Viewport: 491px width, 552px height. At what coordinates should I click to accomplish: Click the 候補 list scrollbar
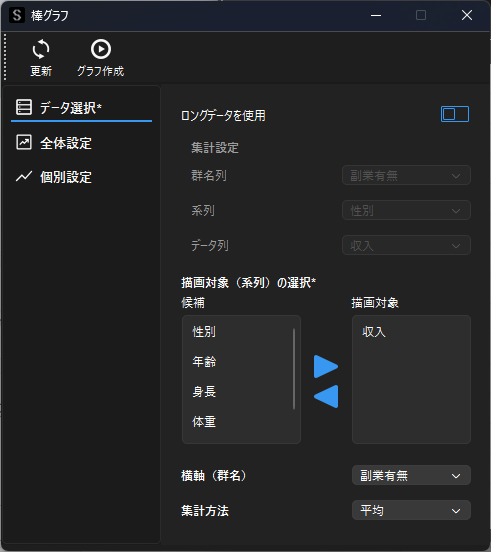pyautogui.click(x=294, y=369)
